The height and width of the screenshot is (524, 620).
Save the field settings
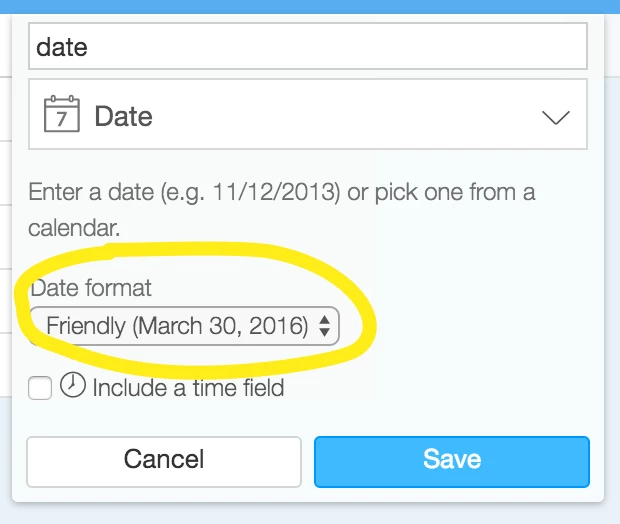[x=452, y=462]
